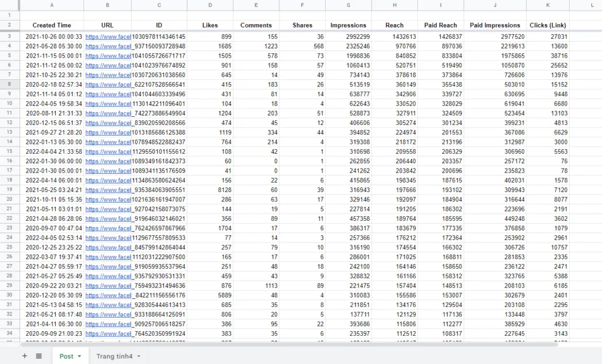
Task: Click the select-all corner box
Action: pos(9,5)
